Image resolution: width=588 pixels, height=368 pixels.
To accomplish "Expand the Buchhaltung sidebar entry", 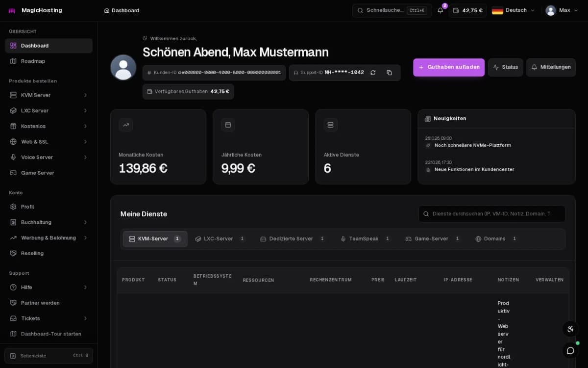I will click(49, 222).
